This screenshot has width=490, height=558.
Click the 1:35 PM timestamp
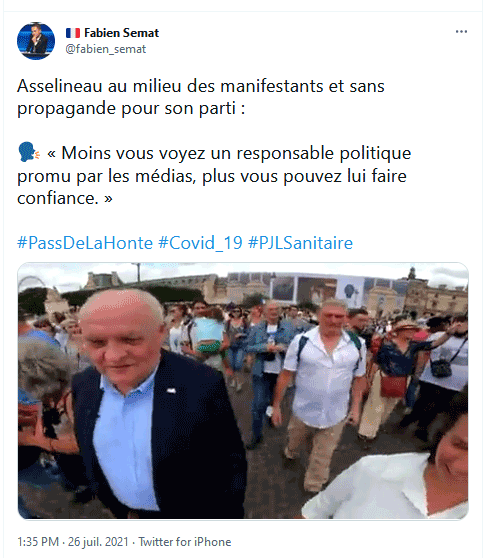point(38,542)
